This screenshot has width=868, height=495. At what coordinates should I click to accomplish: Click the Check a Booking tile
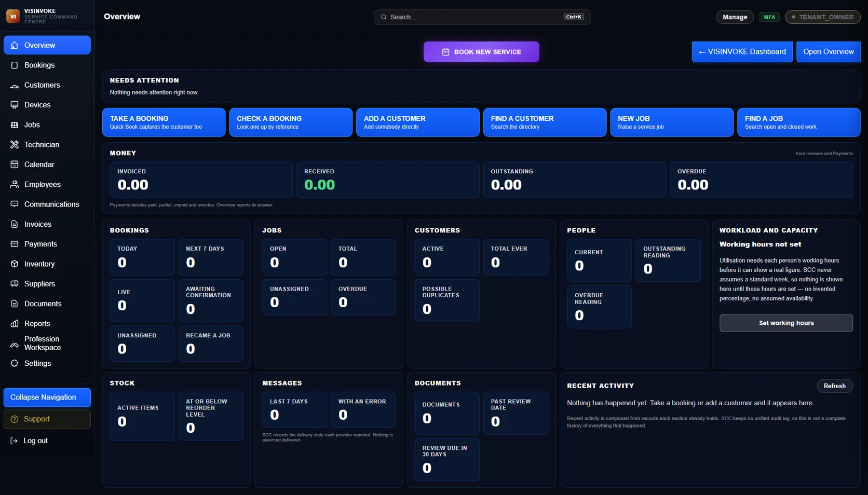[x=291, y=122]
